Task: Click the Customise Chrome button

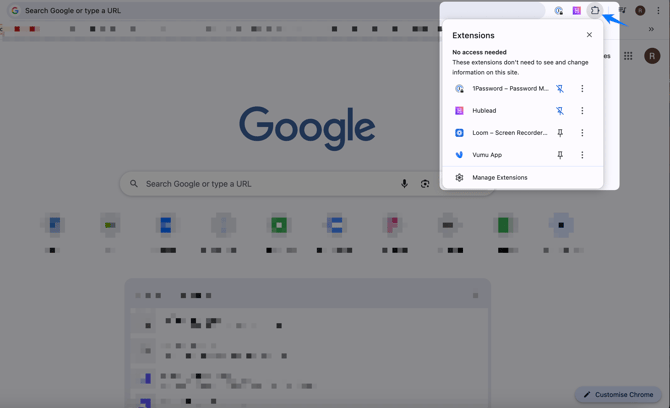Action: coord(618,394)
